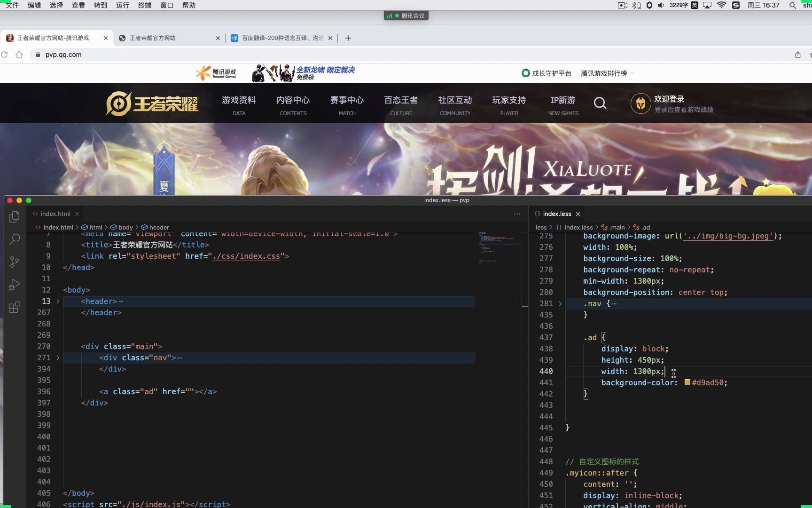812x508 pixels.
Task: Open the editor More Actions menu
Action: coord(517,214)
